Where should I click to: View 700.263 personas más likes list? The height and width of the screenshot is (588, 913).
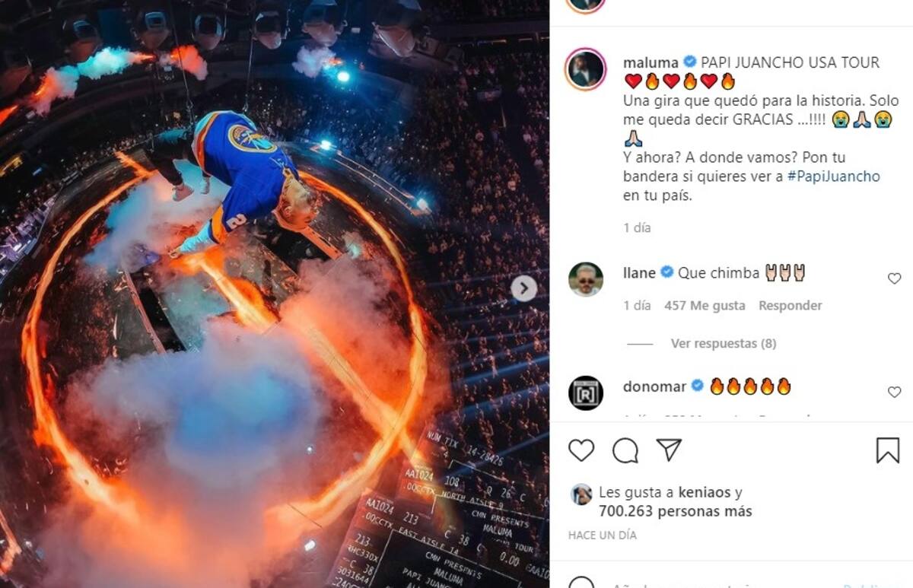676,511
